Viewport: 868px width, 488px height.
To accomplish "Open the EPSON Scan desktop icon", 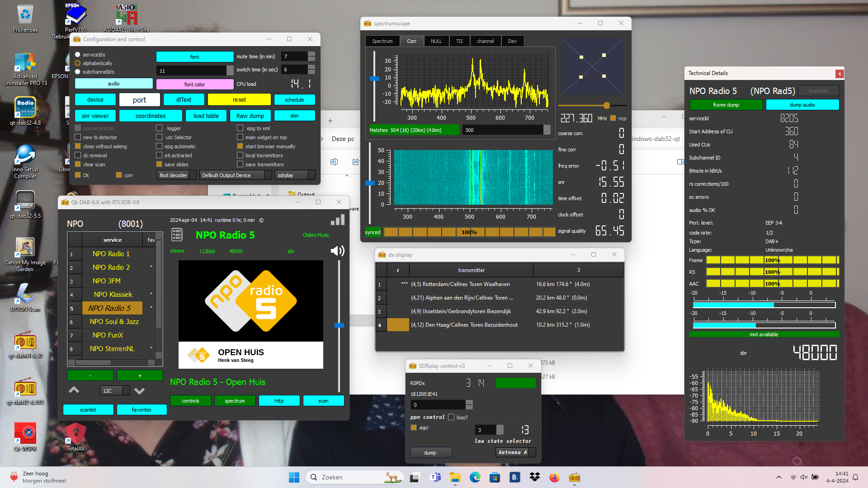I will (25, 297).
